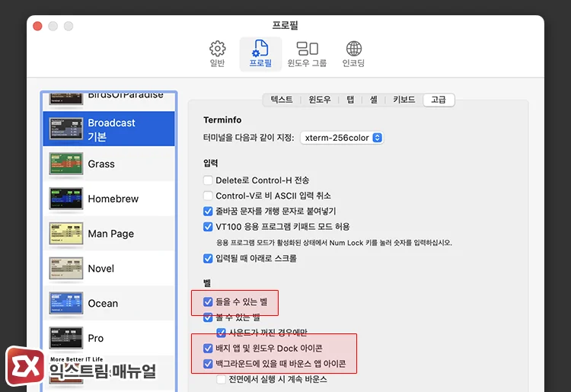Select the Man Page profile name
This screenshot has height=392, width=571.
[x=111, y=234]
